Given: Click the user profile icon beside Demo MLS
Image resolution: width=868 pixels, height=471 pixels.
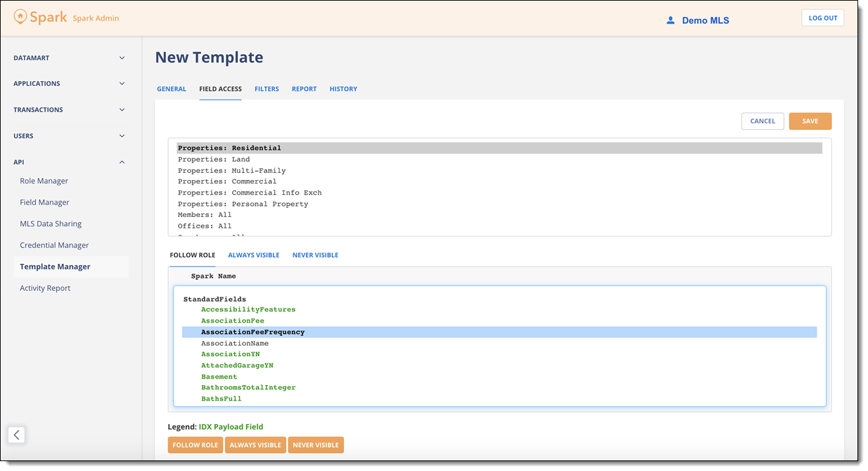Looking at the screenshot, I should point(670,20).
